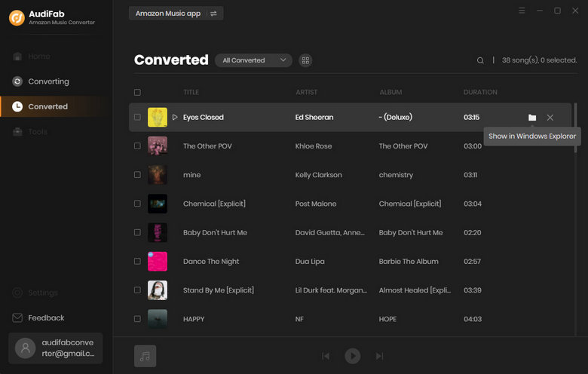Click The Other POV album cover
Image resolution: width=588 pixels, height=374 pixels.
(158, 146)
